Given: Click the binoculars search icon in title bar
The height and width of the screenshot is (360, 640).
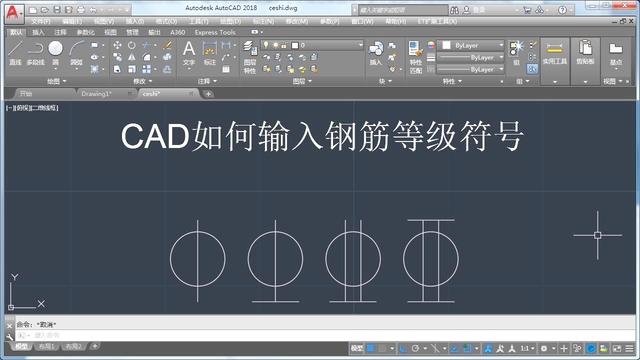Looking at the screenshot, I should point(454,10).
